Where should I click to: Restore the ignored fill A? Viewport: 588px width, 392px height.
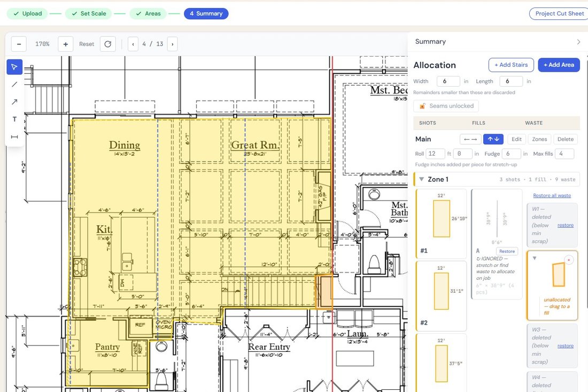pyautogui.click(x=507, y=251)
